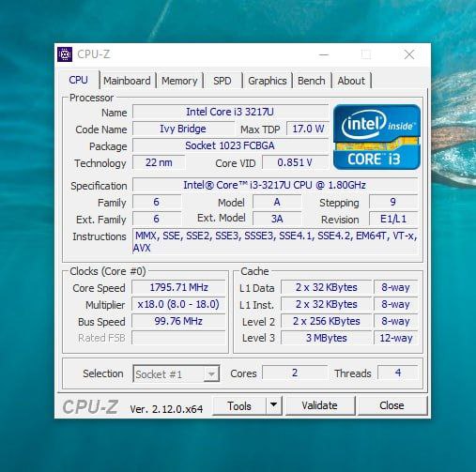Click the Level 2 associativity 8-way
The width and height of the screenshot is (476, 472).
[396, 321]
